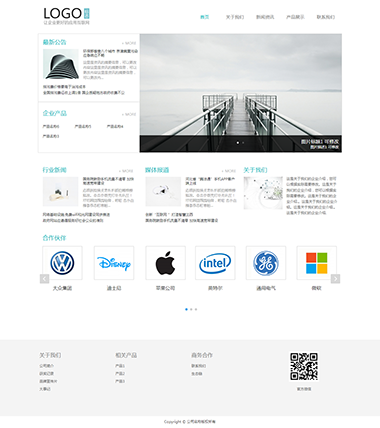Click the QR code image in footer
This screenshot has width=380, height=428.
pos(304,366)
